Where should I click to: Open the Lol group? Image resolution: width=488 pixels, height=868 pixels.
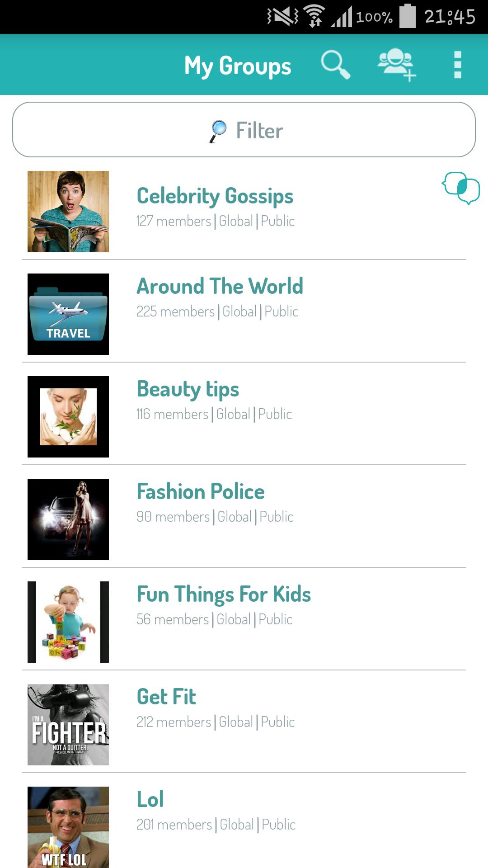coord(150,800)
